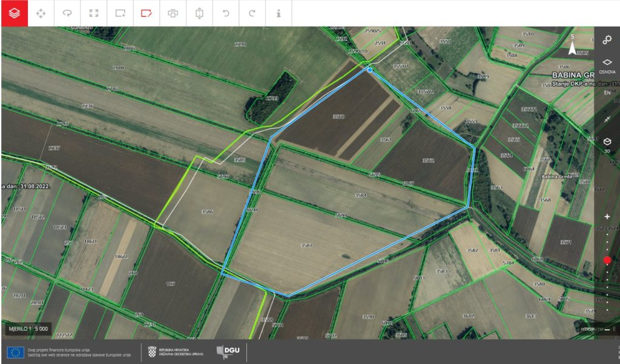Viewport: 620px width, 364px height.
Task: Toggle the 3D view mode
Action: coord(607,144)
